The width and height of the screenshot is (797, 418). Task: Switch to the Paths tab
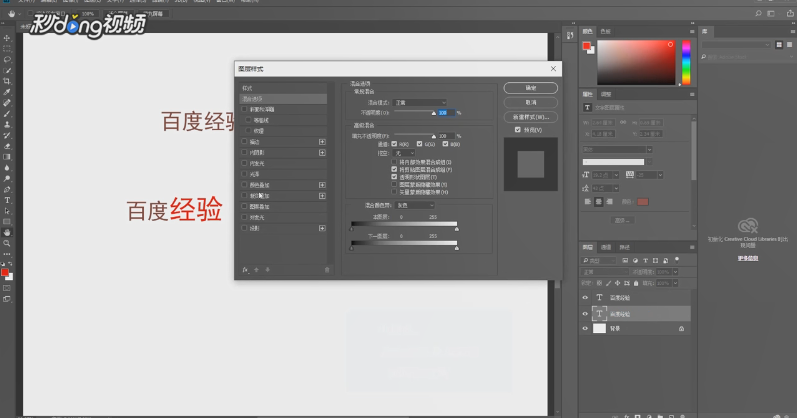click(x=624, y=247)
